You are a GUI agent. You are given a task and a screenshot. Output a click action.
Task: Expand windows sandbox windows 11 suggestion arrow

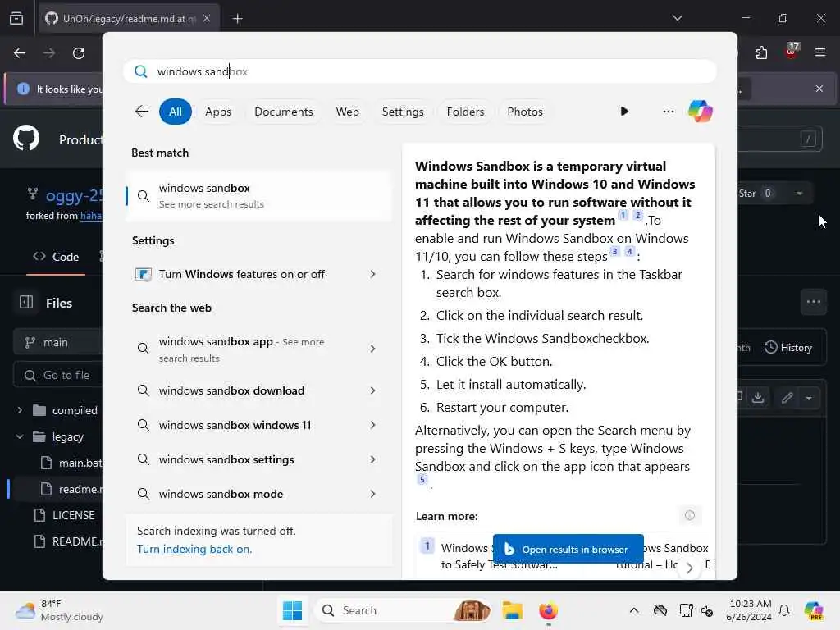point(373,425)
